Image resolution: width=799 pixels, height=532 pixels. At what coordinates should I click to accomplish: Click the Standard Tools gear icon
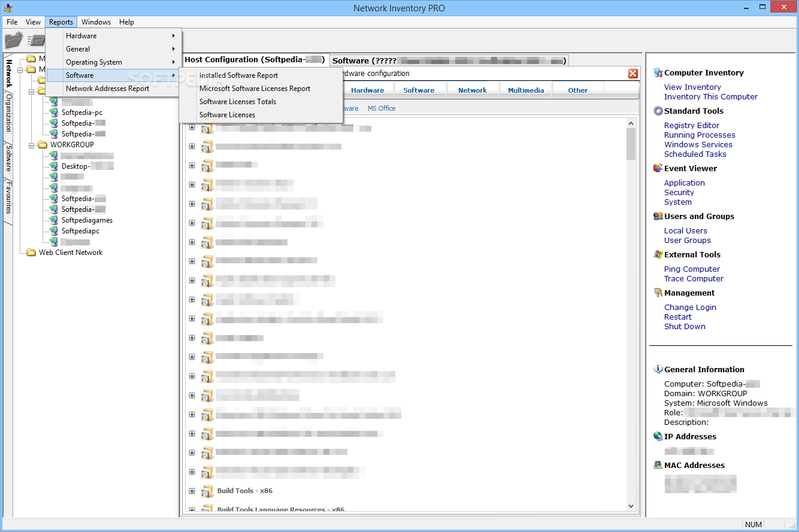pos(658,111)
